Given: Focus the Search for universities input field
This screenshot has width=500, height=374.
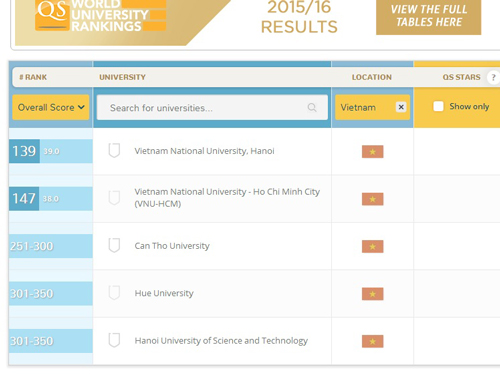Looking at the screenshot, I should [x=212, y=107].
